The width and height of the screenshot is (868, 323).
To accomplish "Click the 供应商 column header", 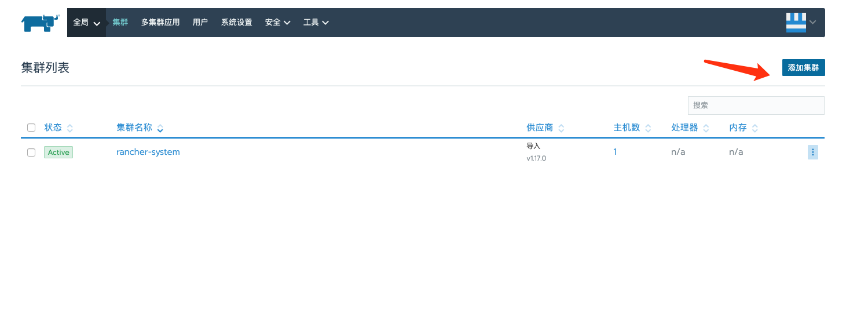I will (x=540, y=128).
